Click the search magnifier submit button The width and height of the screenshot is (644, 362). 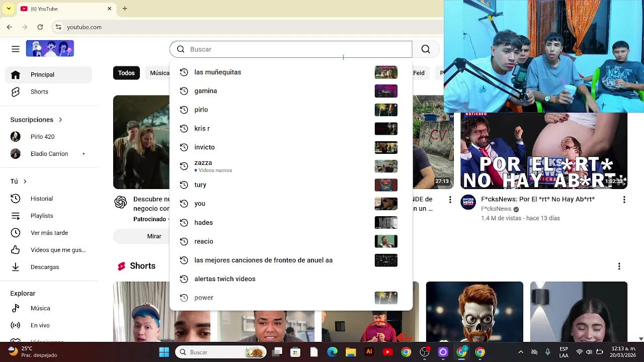tap(426, 49)
